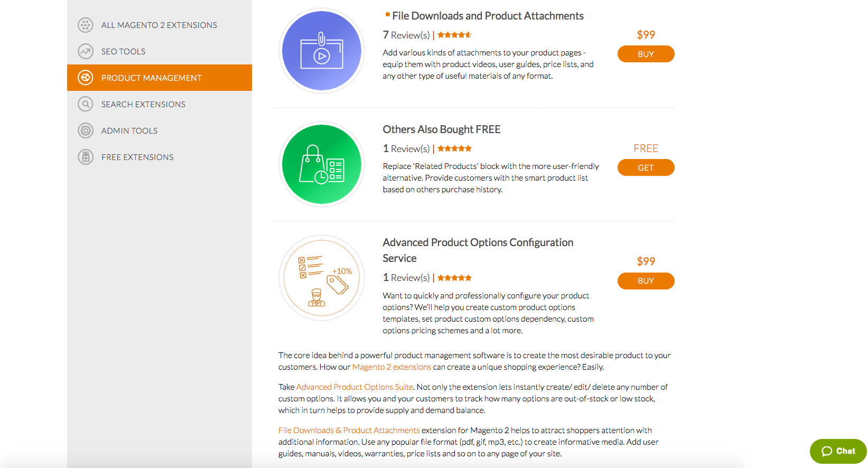Get the Others Also Bought extension
Image resolution: width=868 pixels, height=468 pixels.
tap(646, 167)
